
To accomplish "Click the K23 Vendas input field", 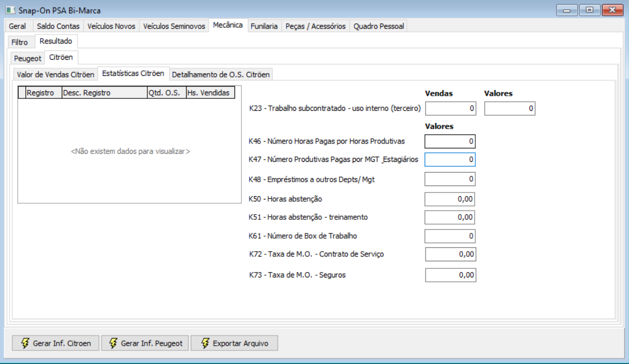I will click(451, 109).
